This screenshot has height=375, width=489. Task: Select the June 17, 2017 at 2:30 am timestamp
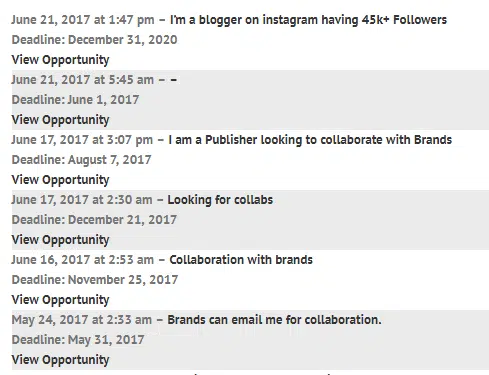pyautogui.click(x=82, y=200)
